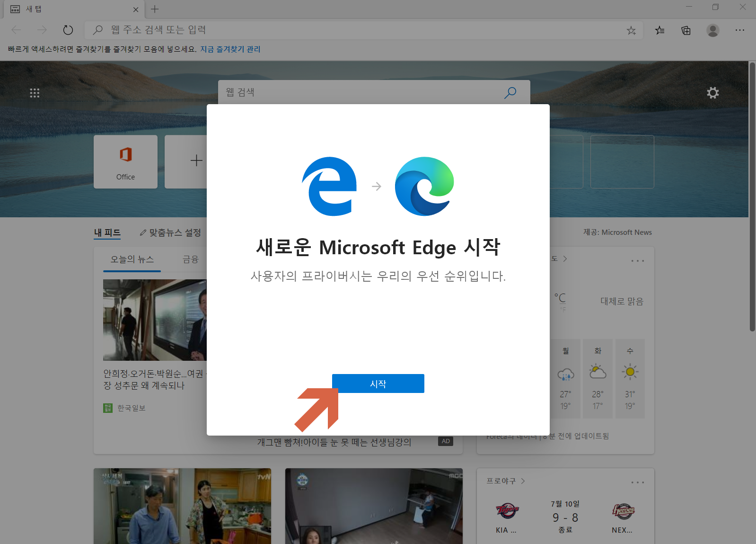Select °C temperature unit
This screenshot has width=756, height=544.
click(x=560, y=298)
